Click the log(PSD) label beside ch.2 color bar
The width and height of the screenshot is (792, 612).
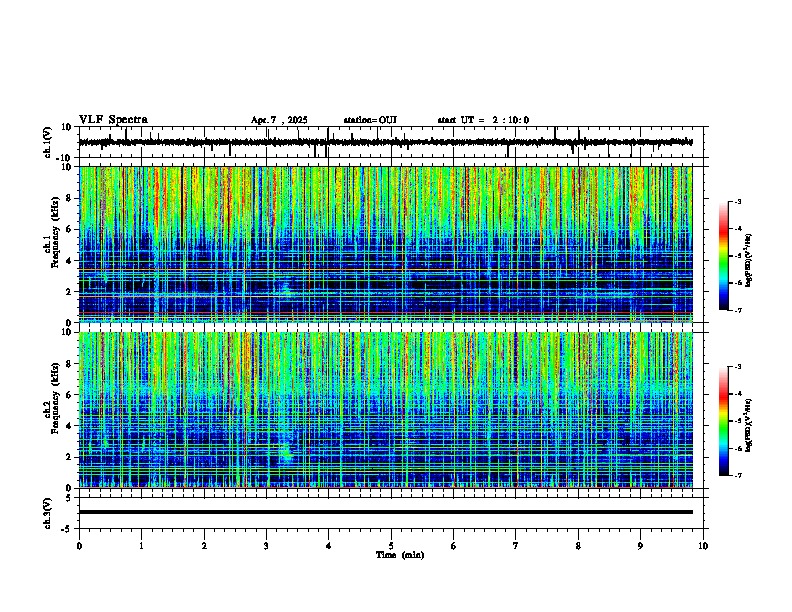point(749,425)
